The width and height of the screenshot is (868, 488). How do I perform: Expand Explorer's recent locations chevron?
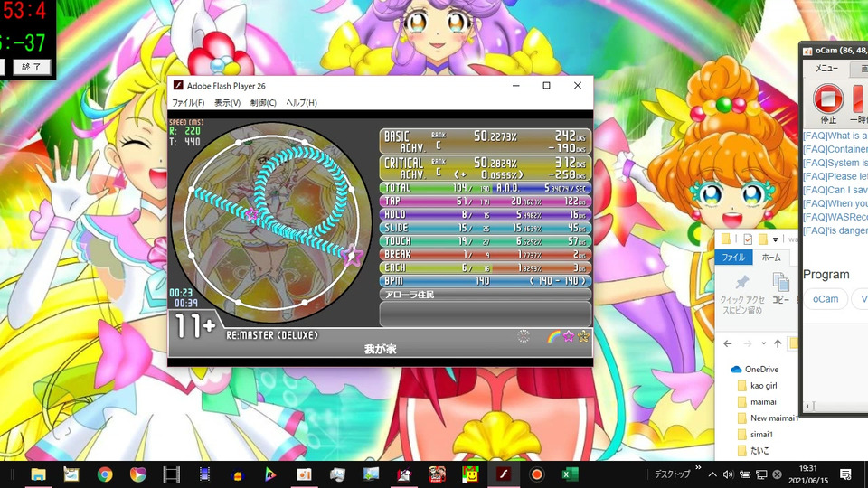[763, 343]
